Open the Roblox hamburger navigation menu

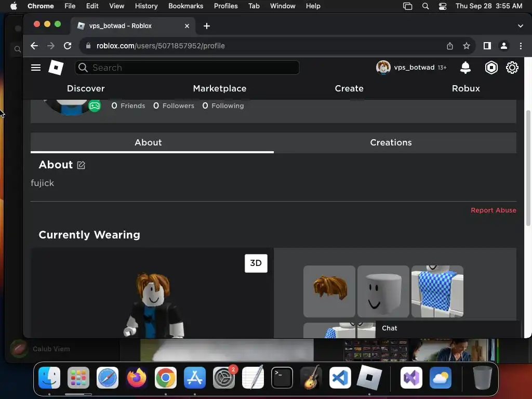36,68
